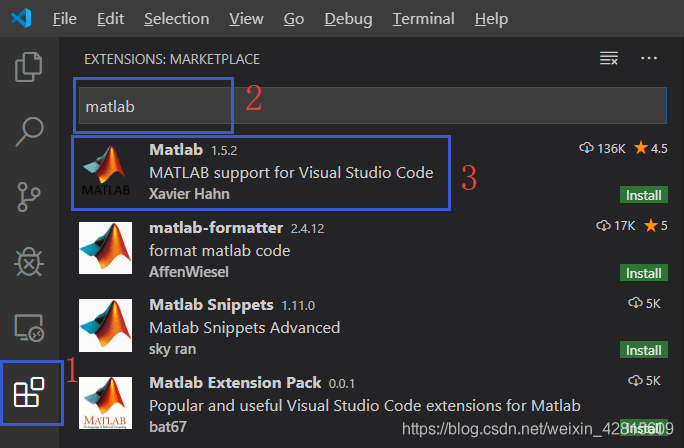684x448 pixels.
Task: Open the Explorer view in activity bar
Action: pyautogui.click(x=29, y=67)
